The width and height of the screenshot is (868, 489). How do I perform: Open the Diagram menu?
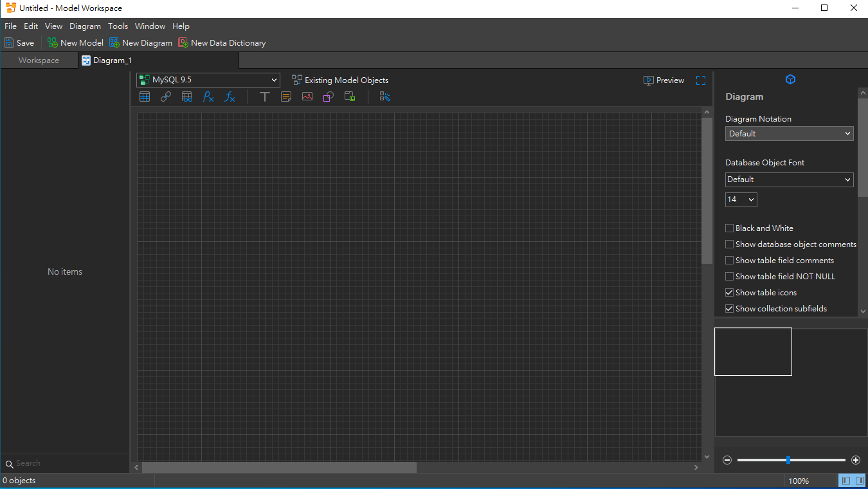[85, 26]
